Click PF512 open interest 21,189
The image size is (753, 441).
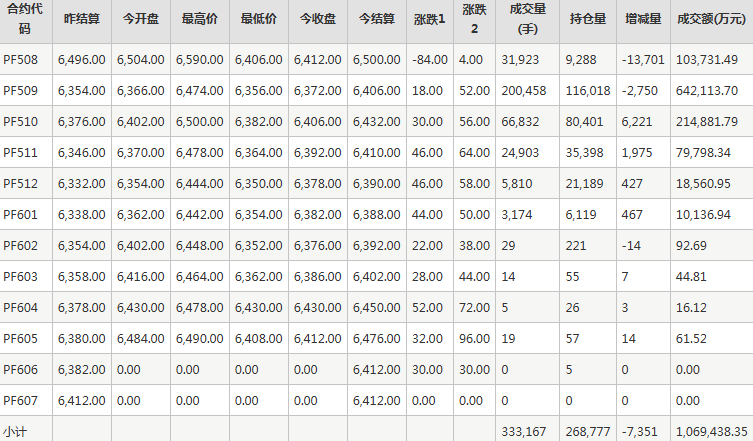point(584,184)
